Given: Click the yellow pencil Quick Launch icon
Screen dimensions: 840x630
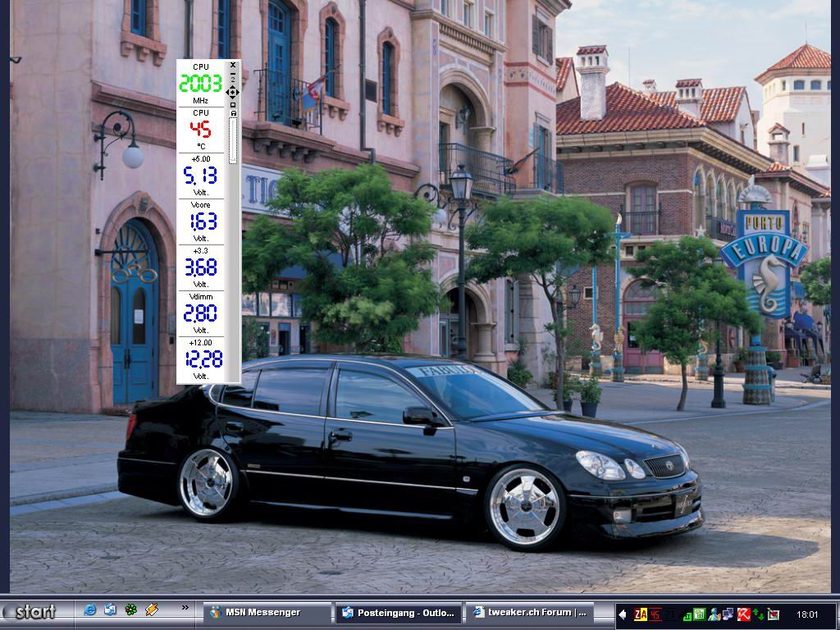Looking at the screenshot, I should (151, 609).
